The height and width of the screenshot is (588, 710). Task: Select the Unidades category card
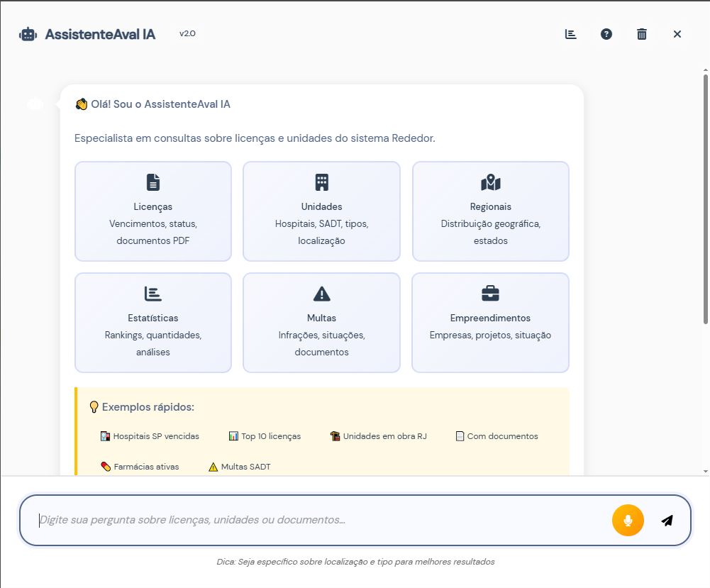pos(321,211)
